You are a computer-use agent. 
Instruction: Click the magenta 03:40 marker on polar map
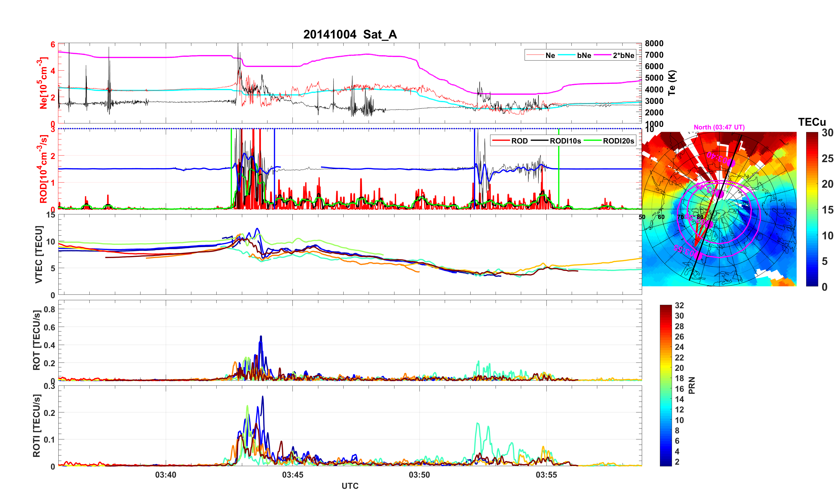(x=731, y=163)
